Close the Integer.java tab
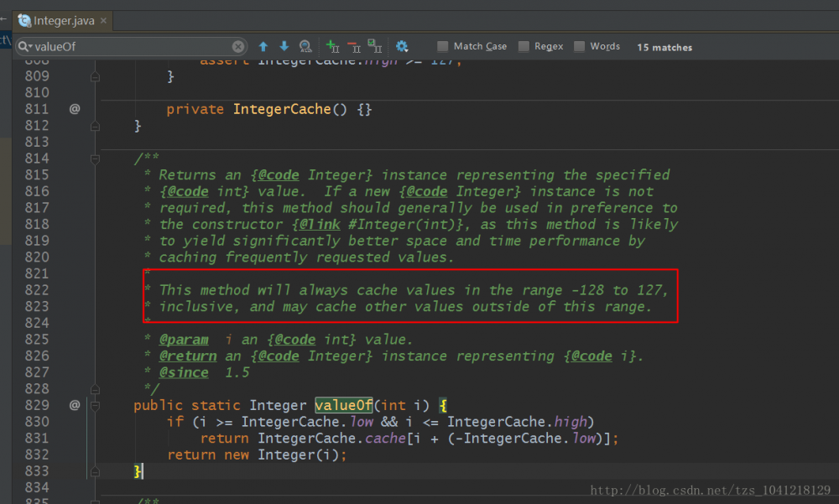 [104, 20]
